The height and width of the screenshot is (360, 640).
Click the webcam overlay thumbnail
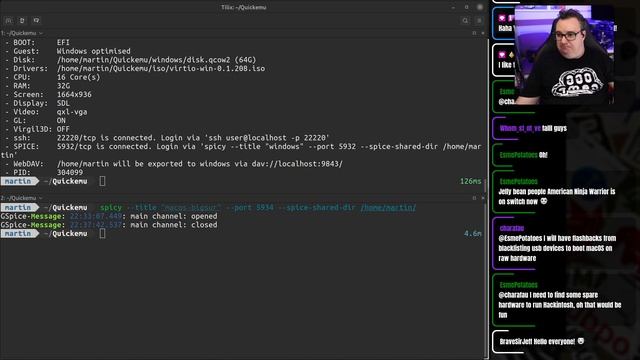point(564,55)
